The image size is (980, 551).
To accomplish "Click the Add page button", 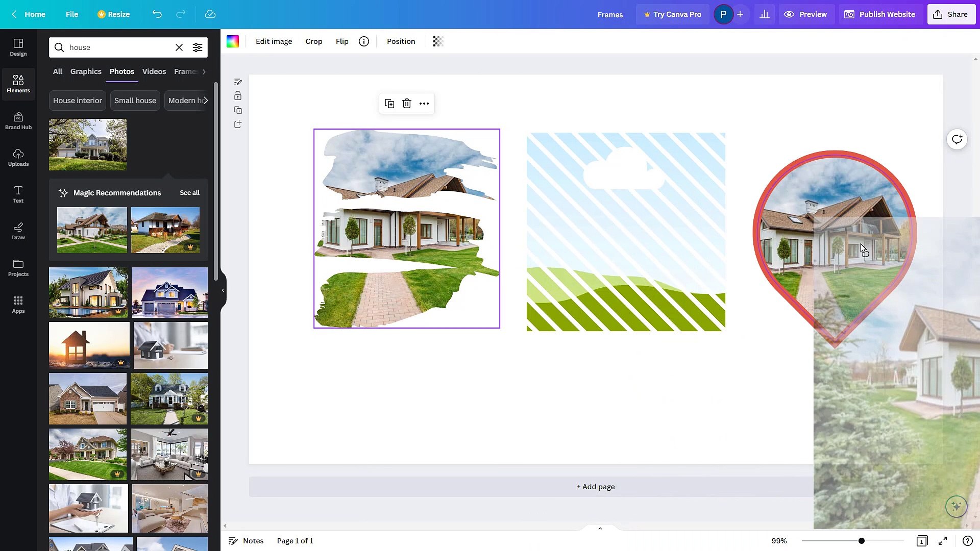I will [x=595, y=487].
